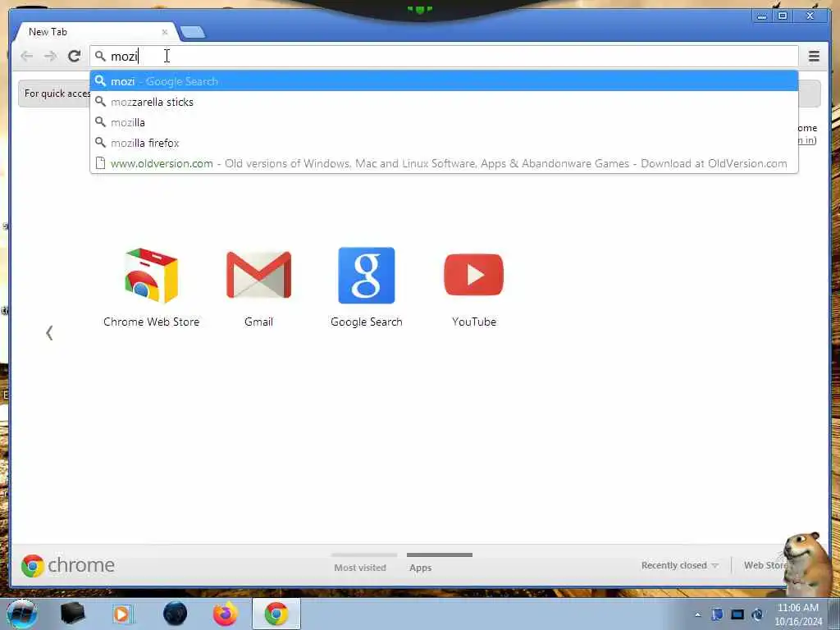Click the address bar containing 'mozi'

coord(444,56)
